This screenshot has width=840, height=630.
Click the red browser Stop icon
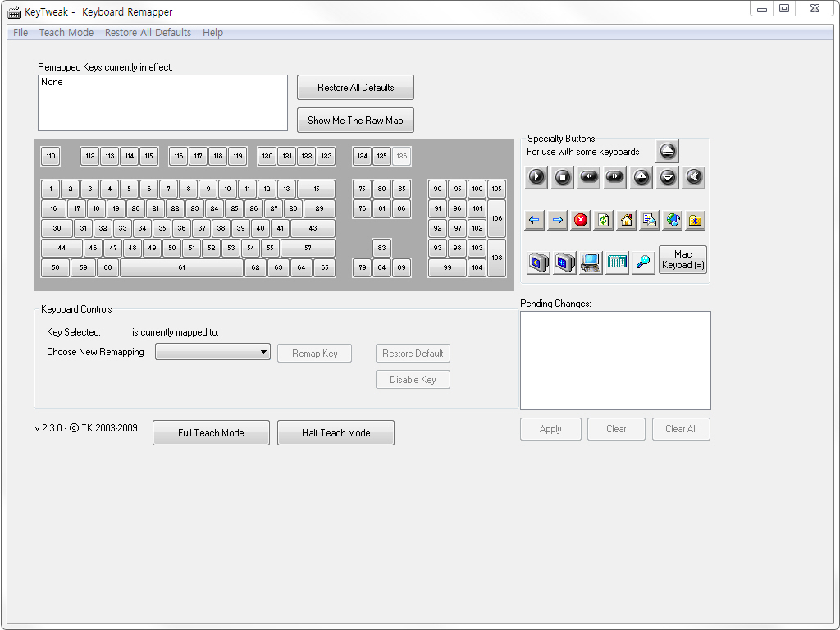(x=581, y=220)
